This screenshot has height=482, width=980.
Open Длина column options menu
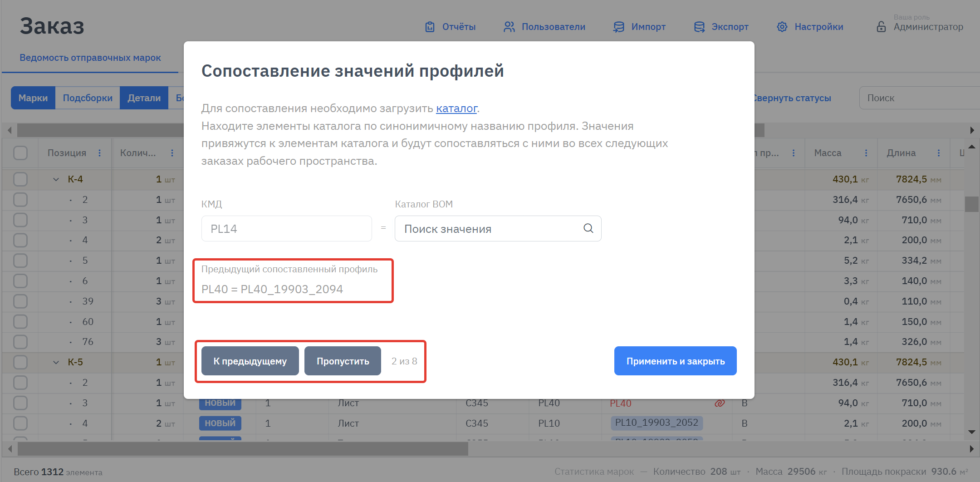click(939, 153)
